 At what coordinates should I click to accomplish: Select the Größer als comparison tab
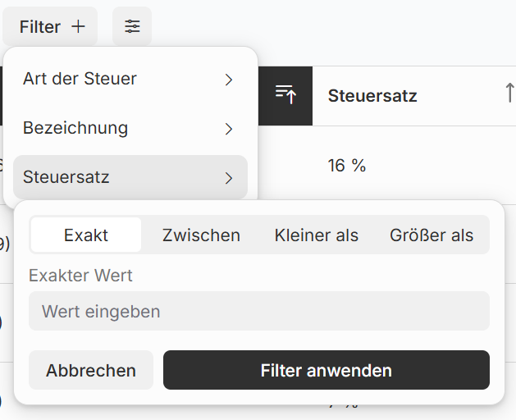[432, 235]
